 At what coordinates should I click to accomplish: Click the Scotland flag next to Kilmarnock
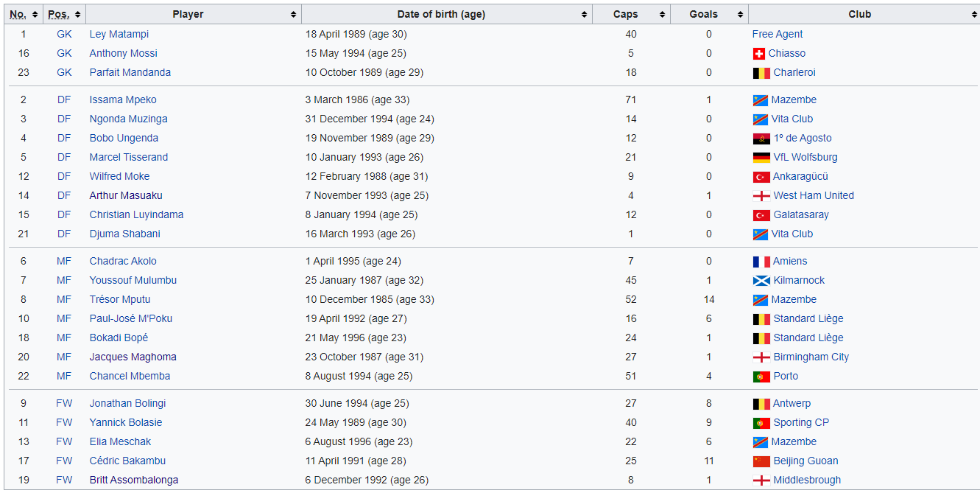pyautogui.click(x=761, y=281)
